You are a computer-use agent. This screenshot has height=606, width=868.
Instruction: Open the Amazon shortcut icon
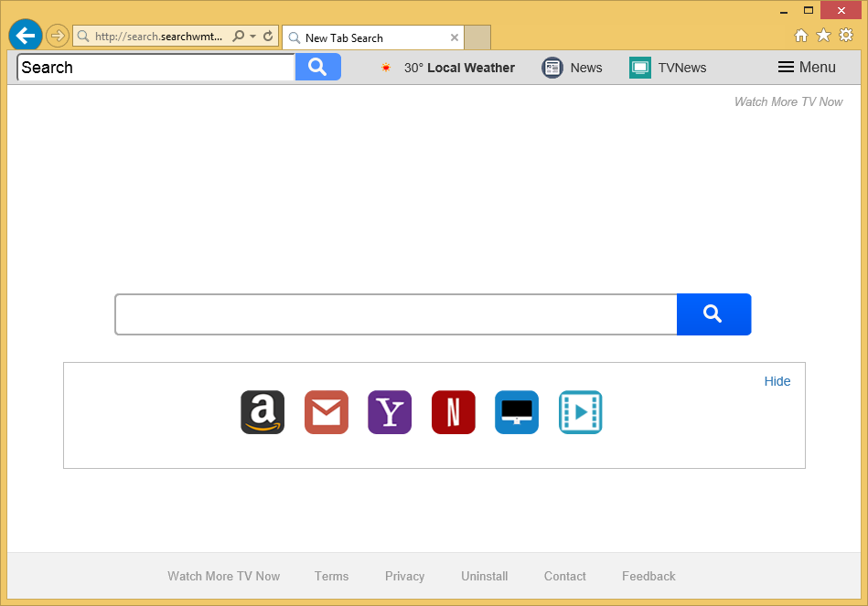[263, 412]
